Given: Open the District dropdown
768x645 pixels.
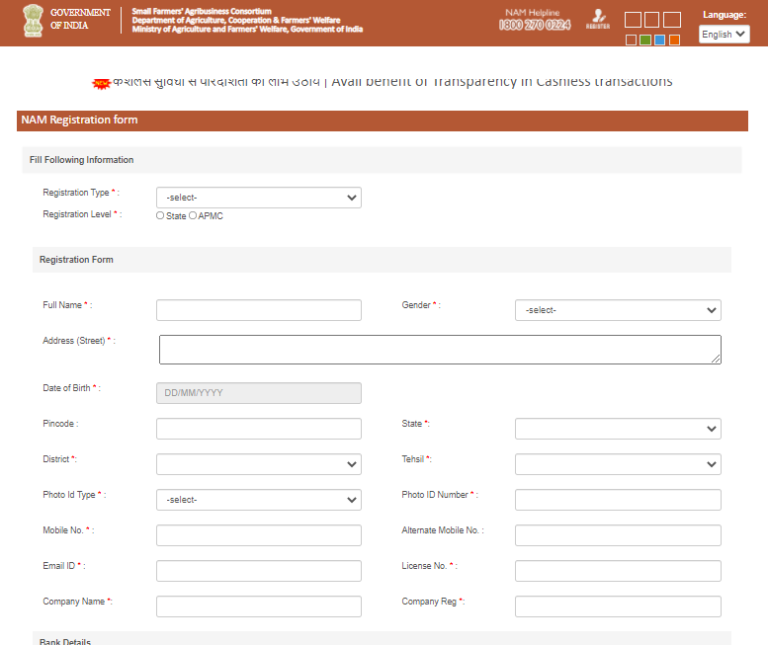Looking at the screenshot, I should (259, 464).
